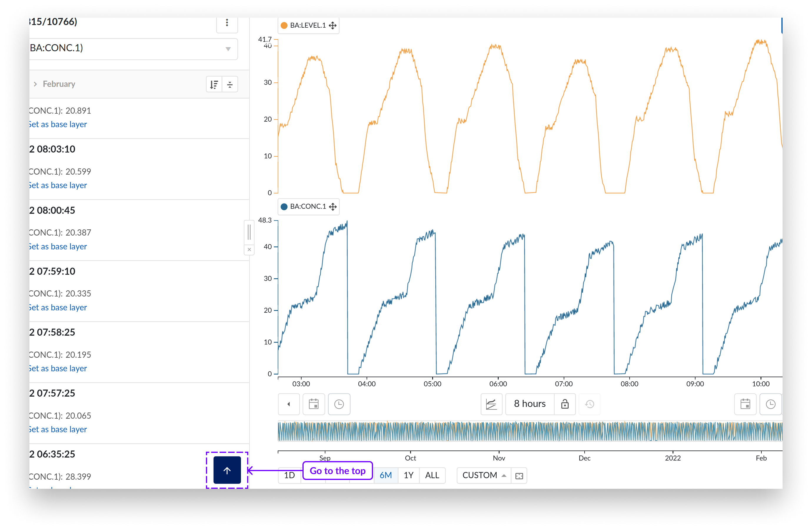Open the end time clock picker
The height and width of the screenshot is (530, 812).
coord(771,404)
